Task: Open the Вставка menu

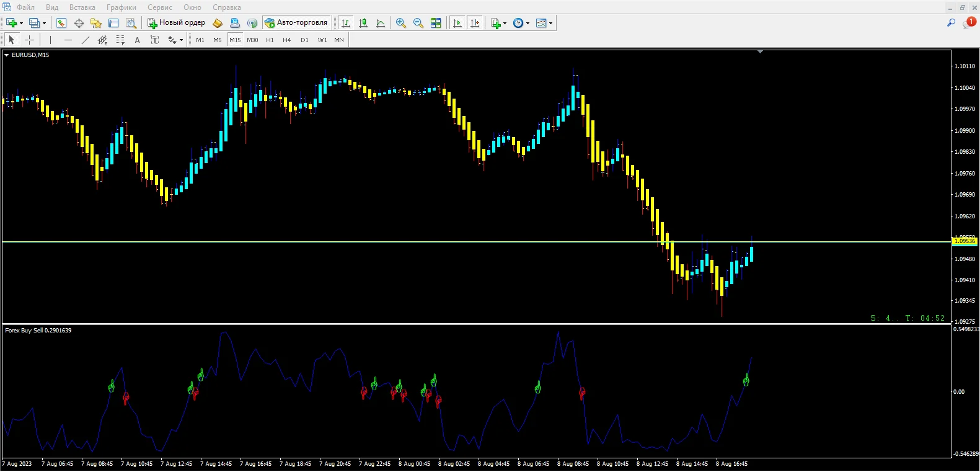Action: [x=82, y=7]
